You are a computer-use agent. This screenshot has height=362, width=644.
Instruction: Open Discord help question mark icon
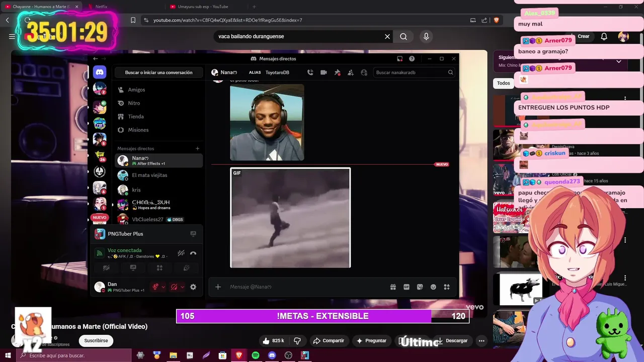click(x=412, y=59)
